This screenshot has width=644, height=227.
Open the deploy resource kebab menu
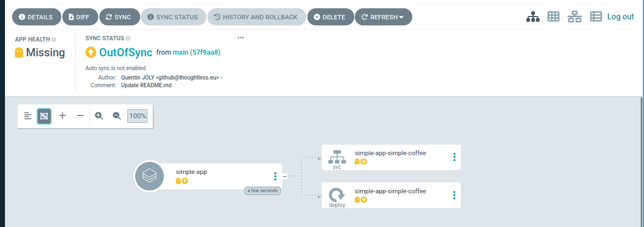tap(454, 195)
